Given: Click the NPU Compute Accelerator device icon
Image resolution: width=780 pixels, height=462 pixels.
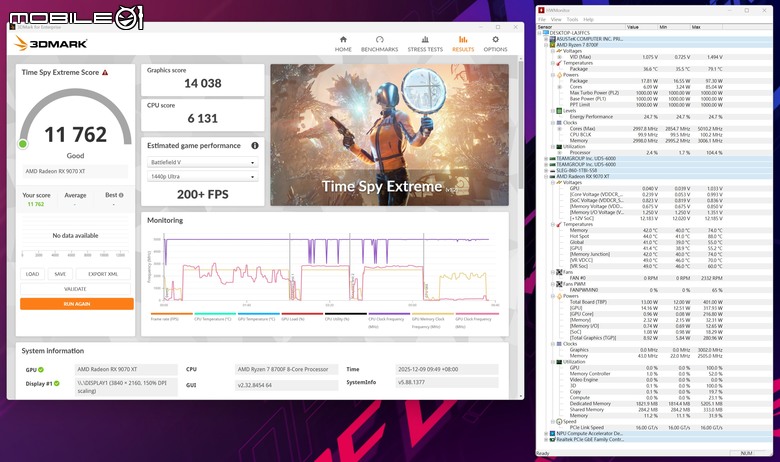Looking at the screenshot, I should point(552,434).
